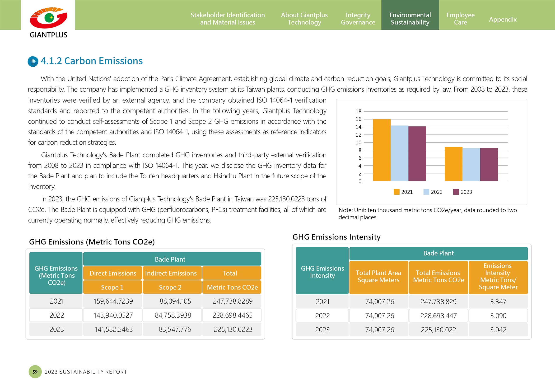Image resolution: width=555 pixels, height=392 pixels.
Task: Click intensity value 3.347
Action: pyautogui.click(x=498, y=302)
